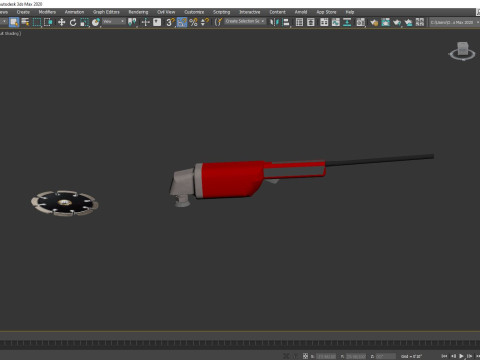Open the Create menu
Screen dimensions: 480x360
(x=23, y=12)
